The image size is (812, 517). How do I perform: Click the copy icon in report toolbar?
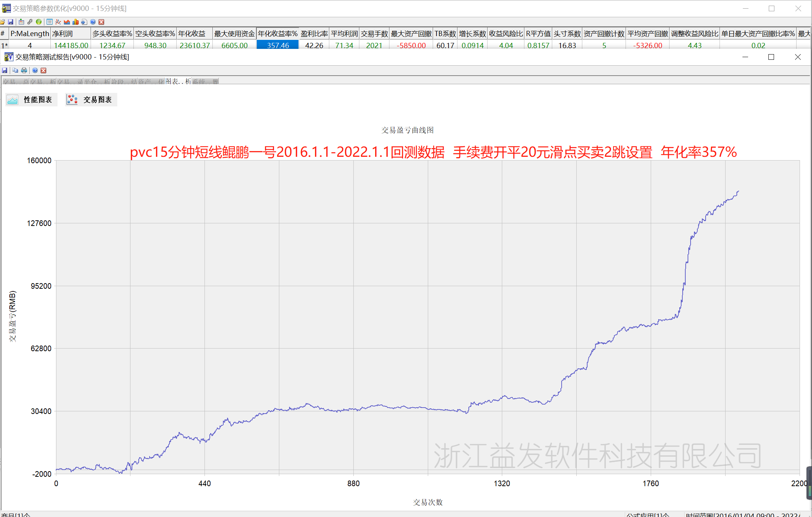click(15, 70)
